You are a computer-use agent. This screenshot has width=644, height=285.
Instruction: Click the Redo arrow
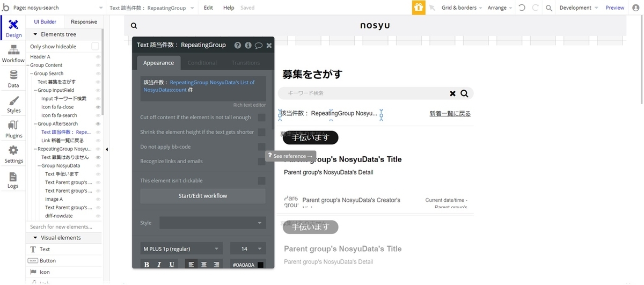535,8
